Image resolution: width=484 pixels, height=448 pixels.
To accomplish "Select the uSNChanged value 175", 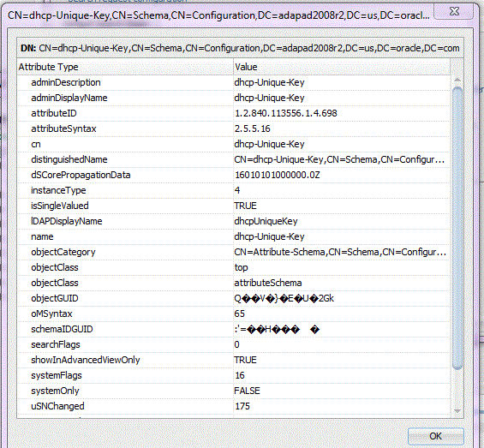I will coord(242,406).
